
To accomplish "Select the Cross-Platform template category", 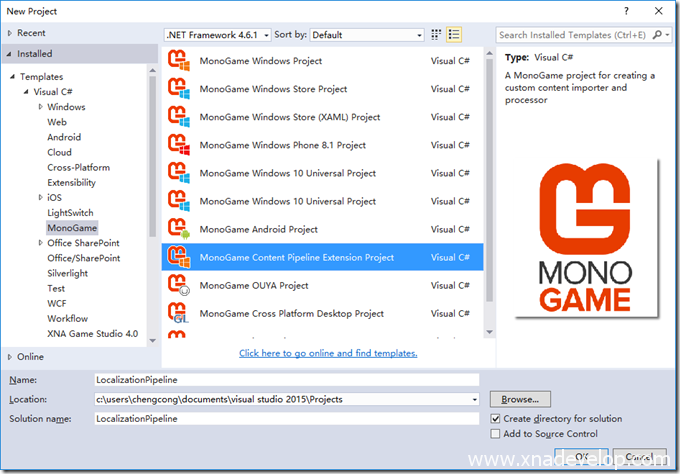I will coord(78,168).
